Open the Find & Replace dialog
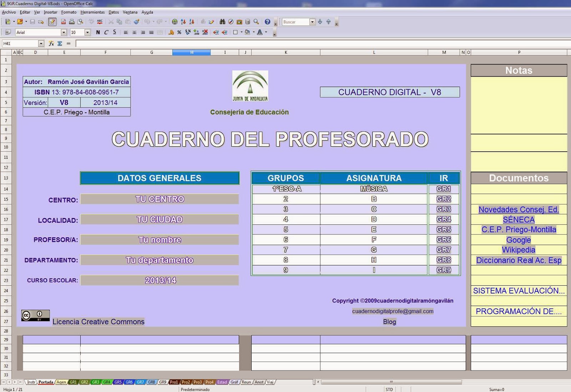The height and width of the screenshot is (392, 571). click(x=222, y=22)
